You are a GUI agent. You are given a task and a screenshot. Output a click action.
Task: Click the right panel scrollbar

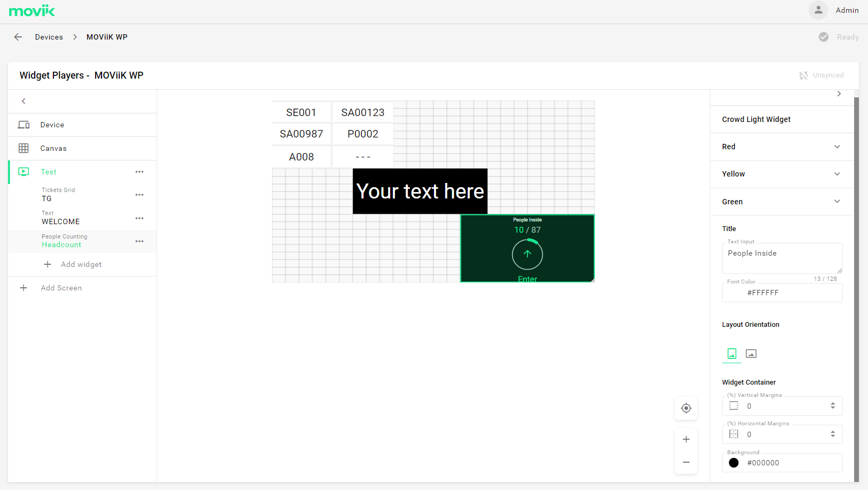(x=856, y=289)
